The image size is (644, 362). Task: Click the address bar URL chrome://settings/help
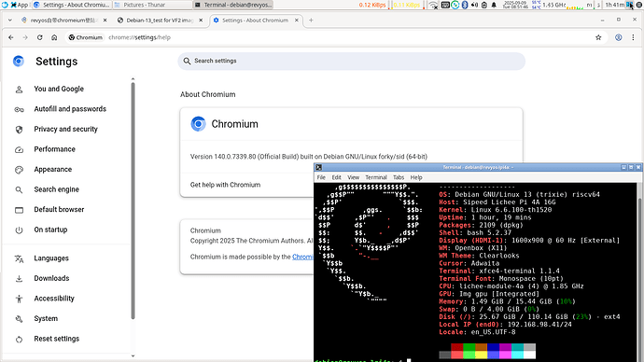[x=140, y=37]
